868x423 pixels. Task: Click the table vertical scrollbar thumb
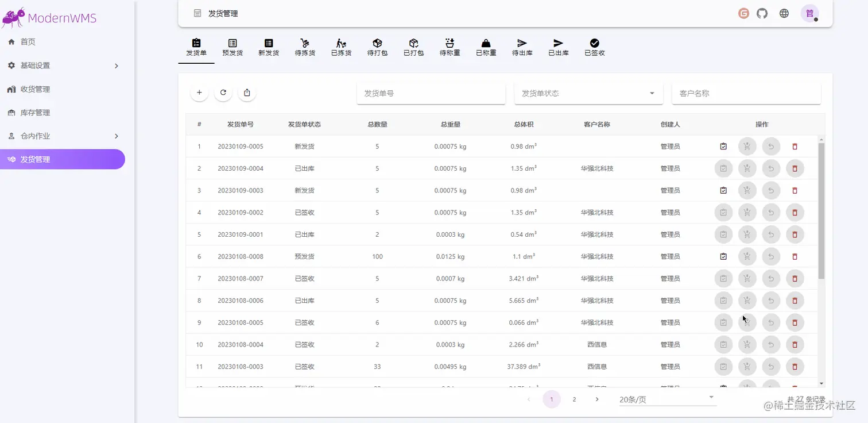[821, 211]
